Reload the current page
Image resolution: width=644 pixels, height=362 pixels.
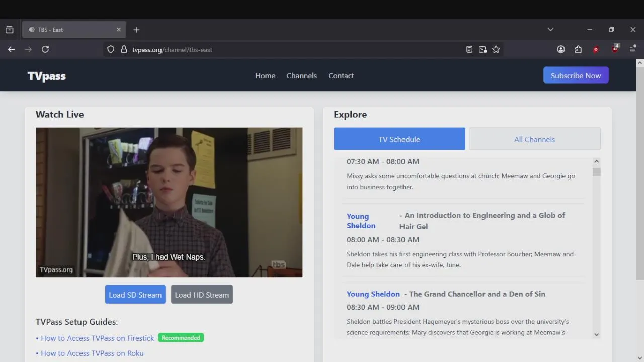click(x=45, y=49)
